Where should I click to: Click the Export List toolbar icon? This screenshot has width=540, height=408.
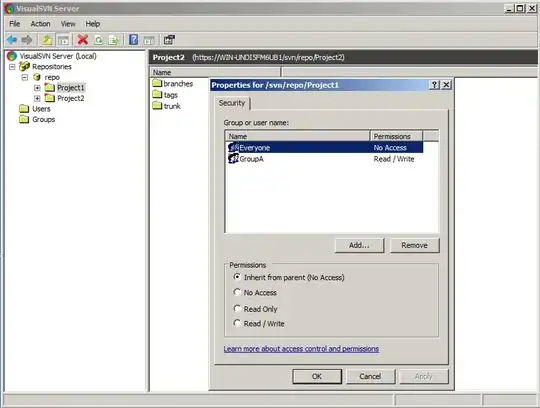(x=114, y=40)
